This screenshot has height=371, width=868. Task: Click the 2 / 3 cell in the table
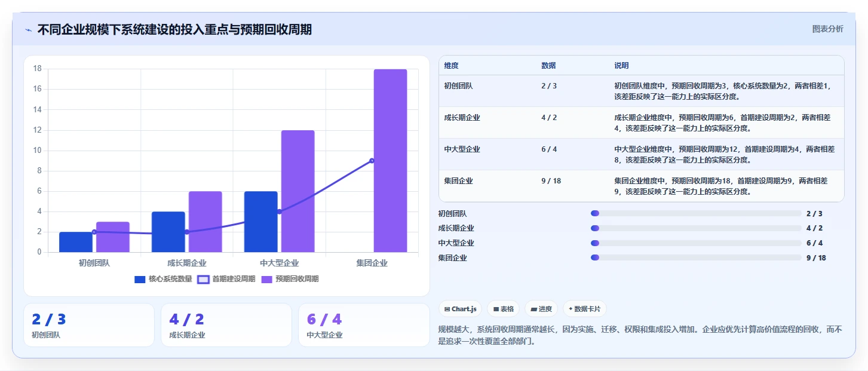click(x=549, y=85)
